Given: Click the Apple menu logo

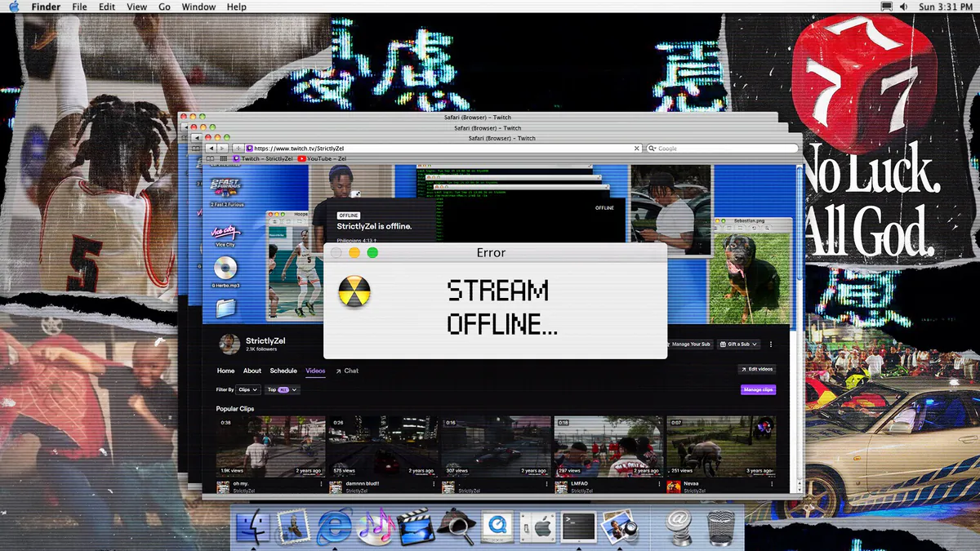Looking at the screenshot, I should [14, 7].
